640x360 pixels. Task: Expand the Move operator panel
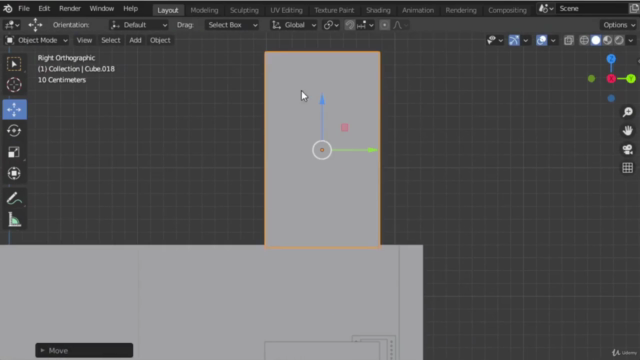coord(84,350)
